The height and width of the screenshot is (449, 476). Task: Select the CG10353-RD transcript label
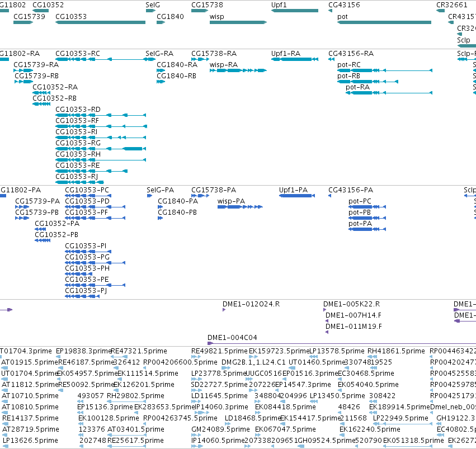pyautogui.click(x=78, y=109)
